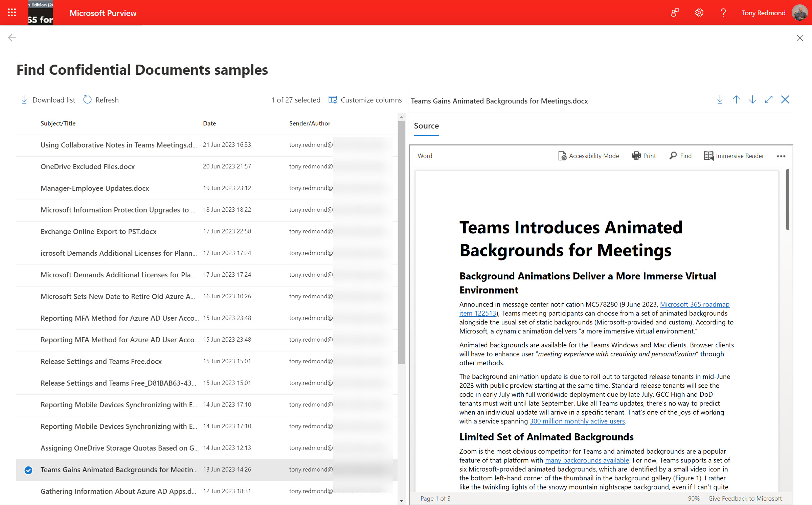The height and width of the screenshot is (505, 812).
Task: Turn on Accessibility Mode
Action: coord(588,156)
